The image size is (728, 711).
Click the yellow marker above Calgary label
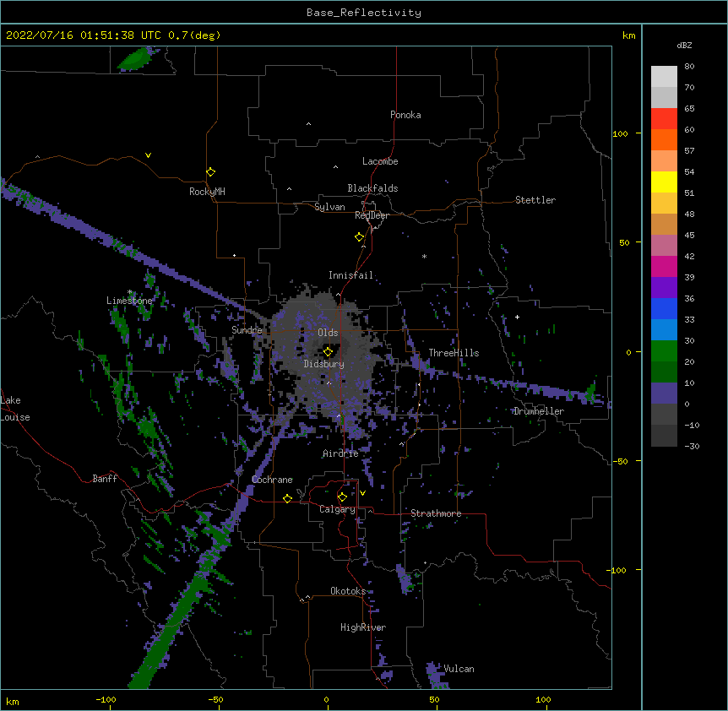click(x=342, y=497)
